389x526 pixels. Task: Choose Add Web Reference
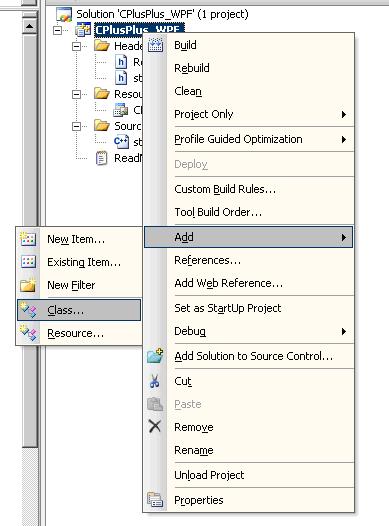(x=248, y=283)
